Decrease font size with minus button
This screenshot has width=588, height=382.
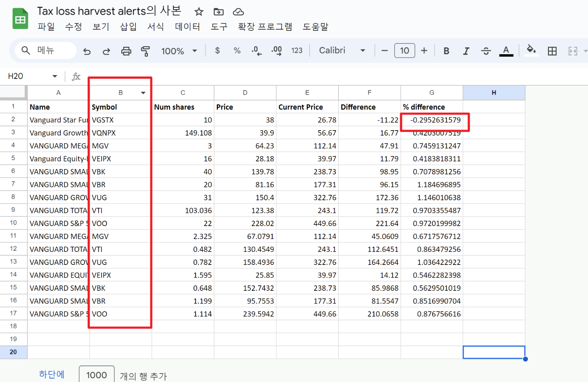point(384,50)
